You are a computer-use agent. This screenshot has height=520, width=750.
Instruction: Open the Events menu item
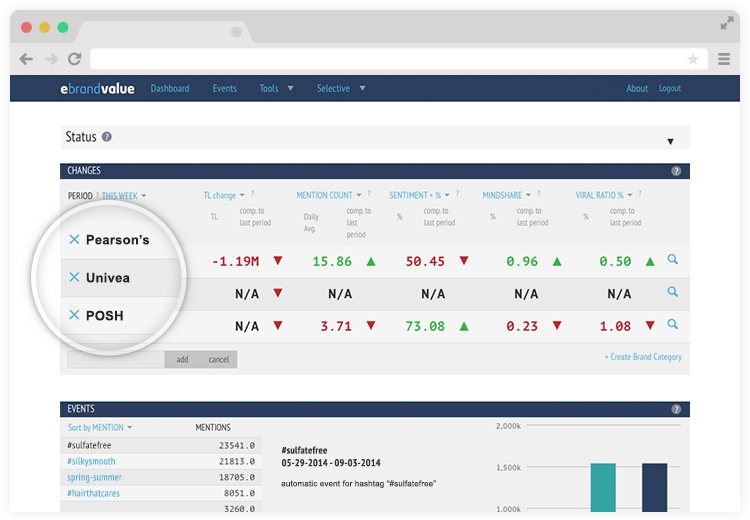click(224, 89)
